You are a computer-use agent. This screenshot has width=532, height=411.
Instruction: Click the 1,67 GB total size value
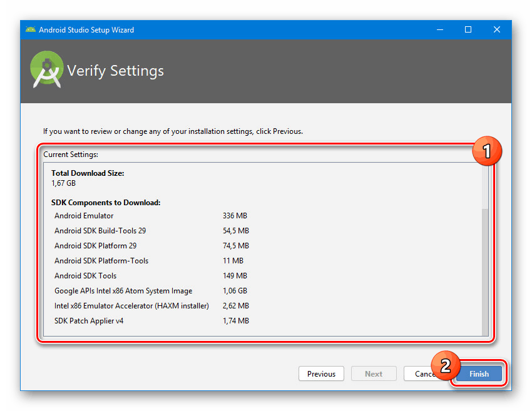point(63,183)
